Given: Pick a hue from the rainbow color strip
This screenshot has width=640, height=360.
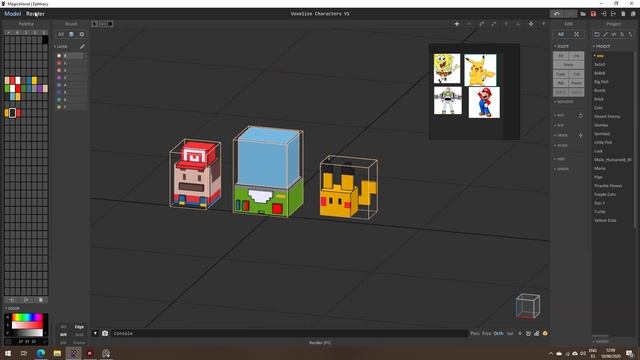Looking at the screenshot, I should [27, 317].
